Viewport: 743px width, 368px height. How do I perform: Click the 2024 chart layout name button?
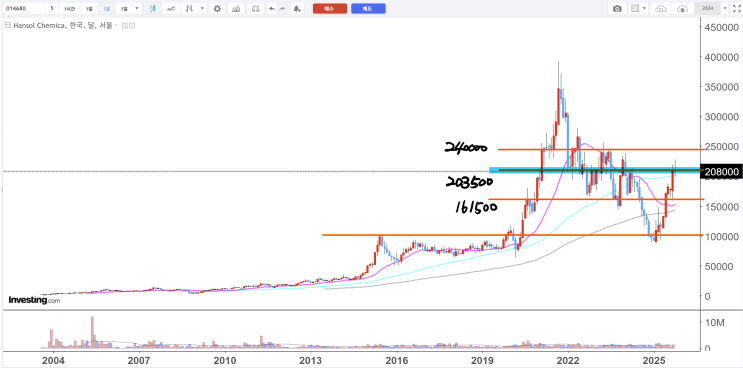point(708,9)
